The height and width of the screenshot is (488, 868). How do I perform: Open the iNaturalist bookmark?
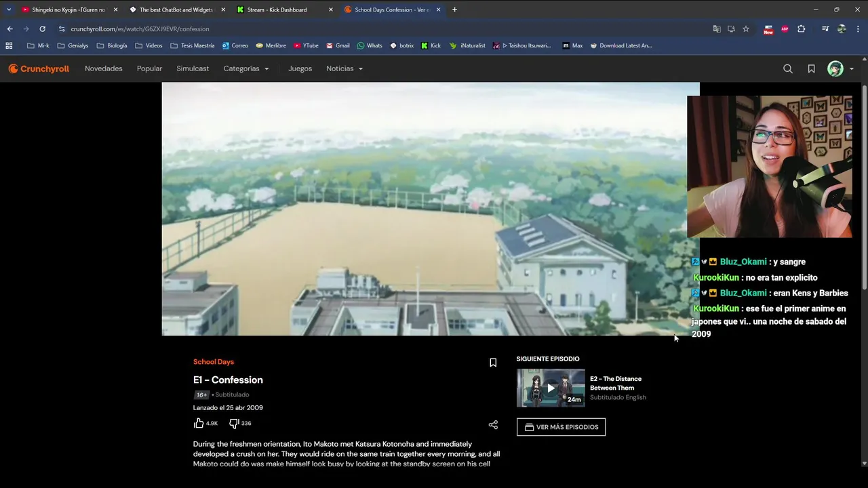tap(468, 45)
